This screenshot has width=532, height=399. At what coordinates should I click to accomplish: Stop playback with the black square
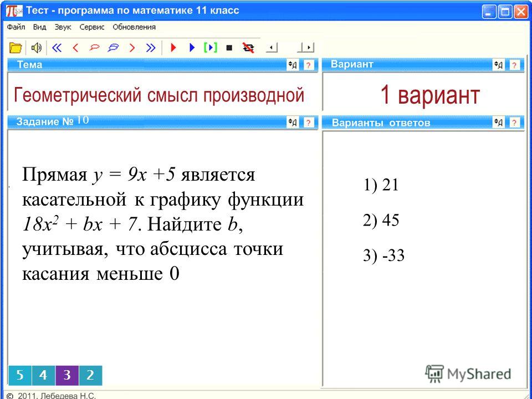click(x=229, y=48)
